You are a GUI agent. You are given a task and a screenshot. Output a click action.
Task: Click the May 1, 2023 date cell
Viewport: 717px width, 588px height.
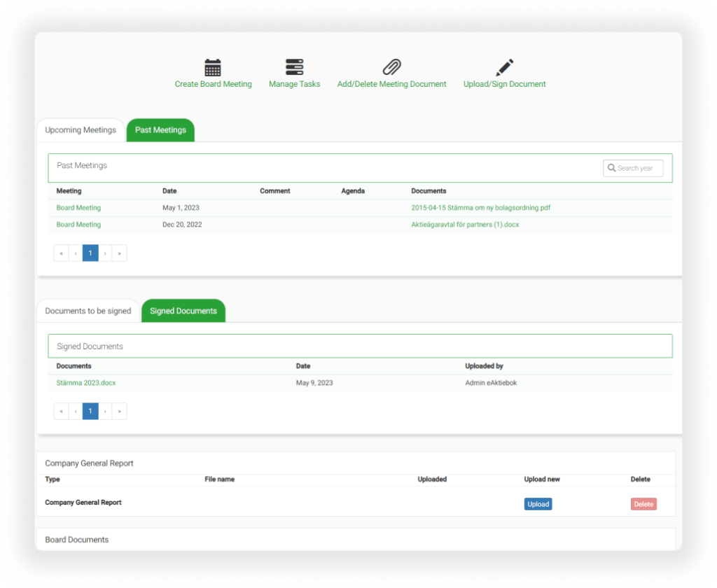pos(181,208)
